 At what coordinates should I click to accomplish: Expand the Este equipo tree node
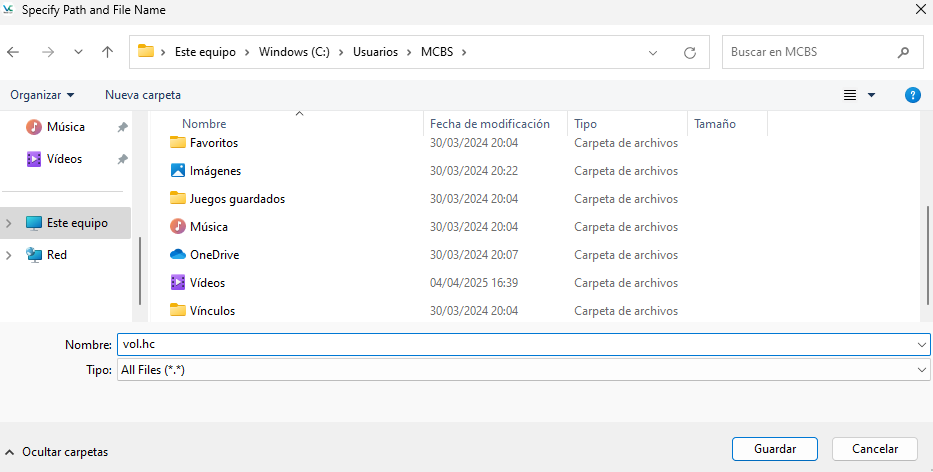(10, 223)
